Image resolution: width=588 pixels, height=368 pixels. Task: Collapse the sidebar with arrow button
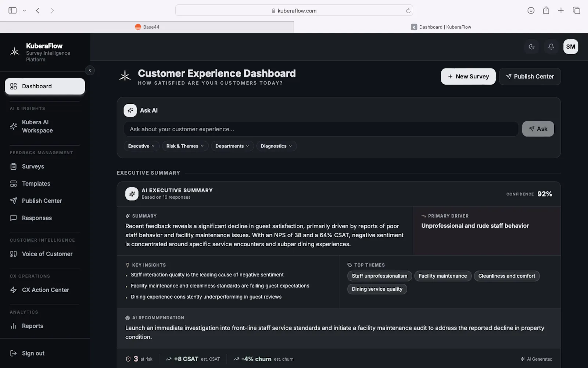point(90,70)
